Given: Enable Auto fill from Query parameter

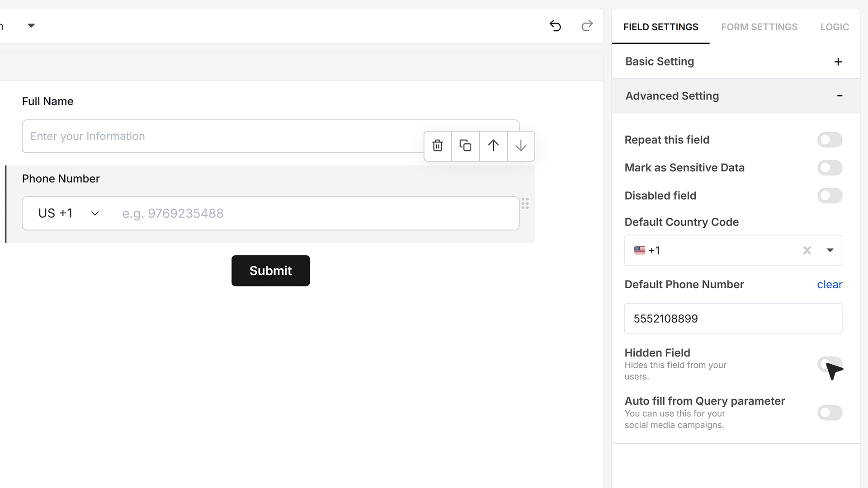Looking at the screenshot, I should point(830,413).
